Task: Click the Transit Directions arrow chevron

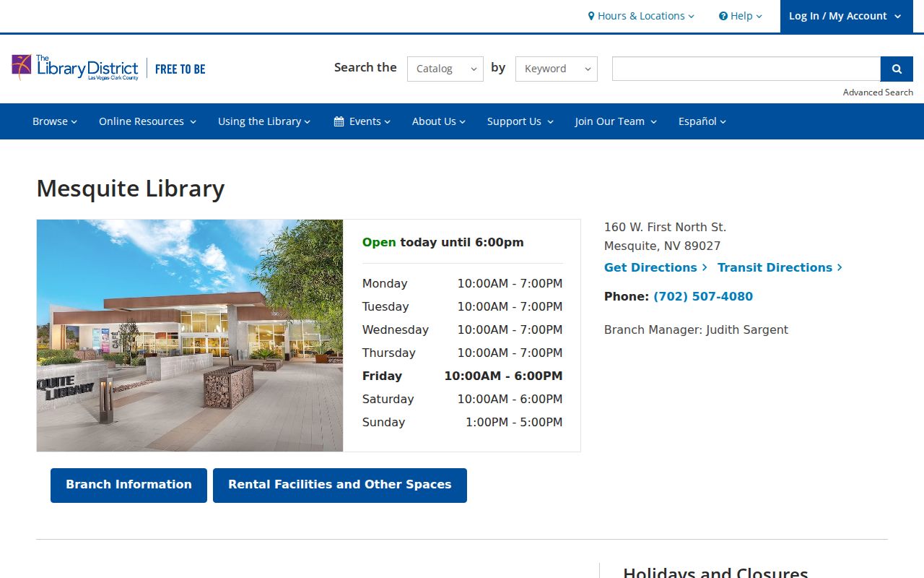Action: pyautogui.click(x=840, y=267)
